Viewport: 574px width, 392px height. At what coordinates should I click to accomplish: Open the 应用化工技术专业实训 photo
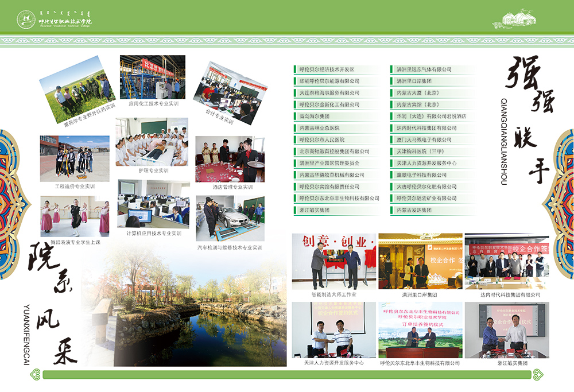click(153, 77)
